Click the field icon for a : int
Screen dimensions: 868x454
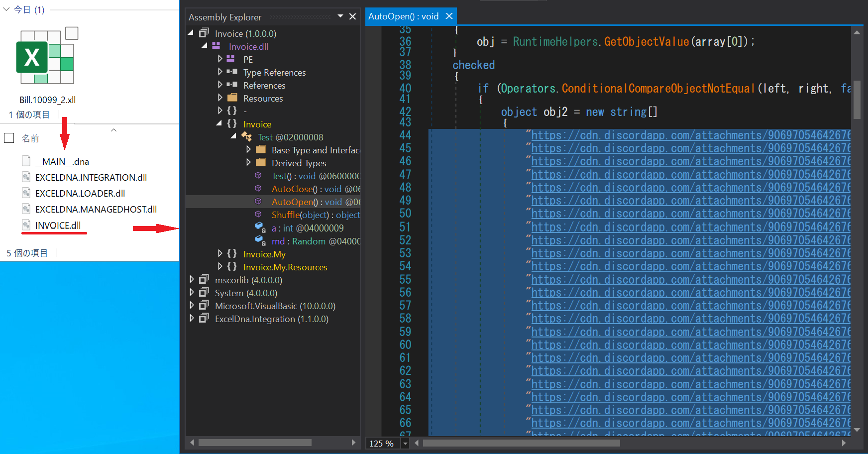[x=260, y=227]
